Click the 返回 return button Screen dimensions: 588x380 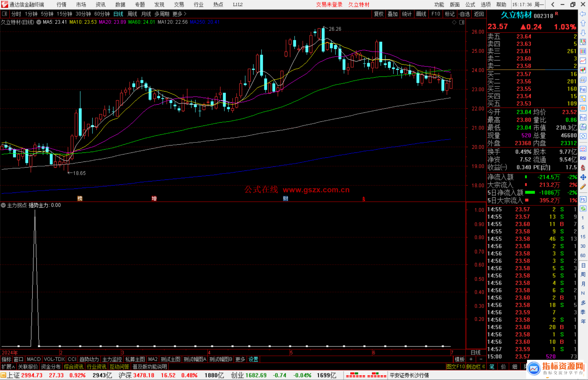coord(479,14)
